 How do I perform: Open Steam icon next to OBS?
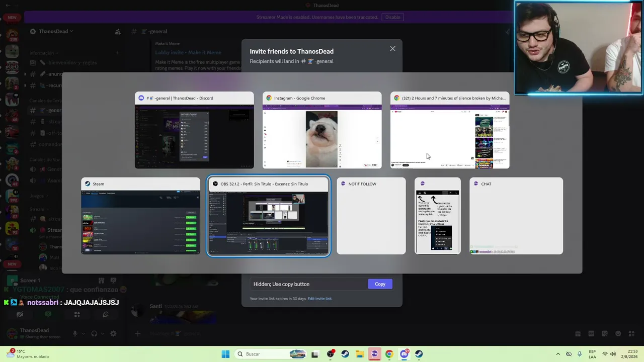click(x=345, y=354)
